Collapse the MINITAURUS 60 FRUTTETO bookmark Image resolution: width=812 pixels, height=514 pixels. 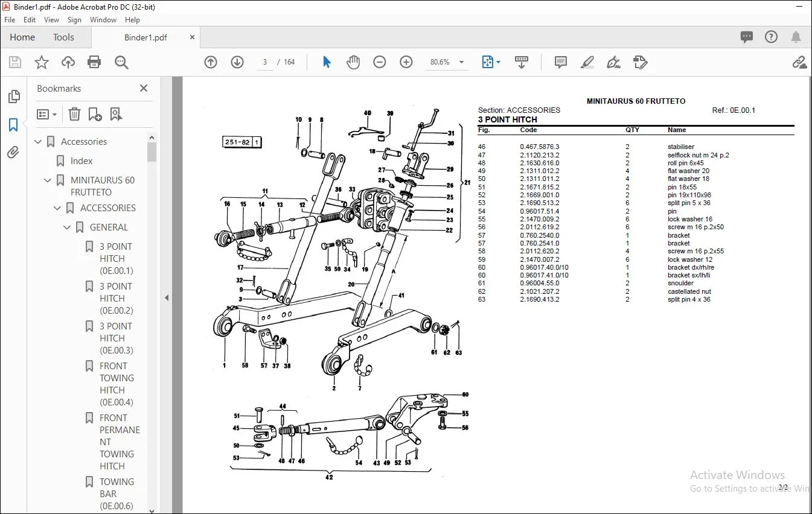[48, 180]
